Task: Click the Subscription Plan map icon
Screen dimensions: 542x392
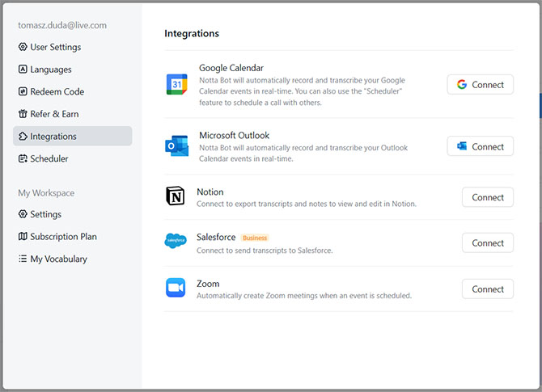Action: coord(23,237)
